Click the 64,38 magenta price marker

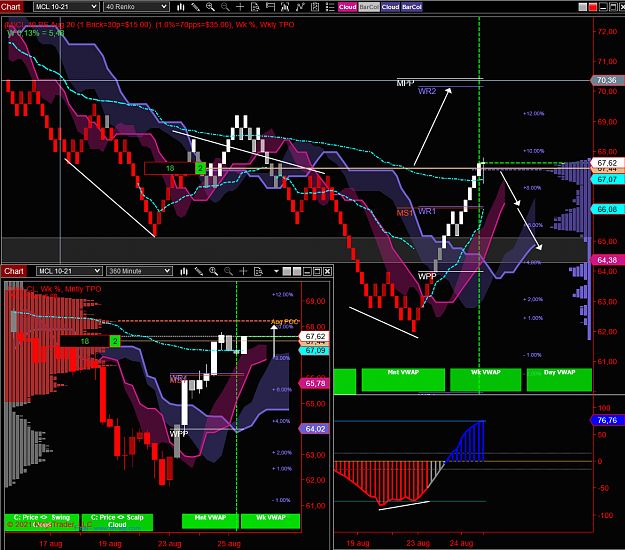point(607,260)
